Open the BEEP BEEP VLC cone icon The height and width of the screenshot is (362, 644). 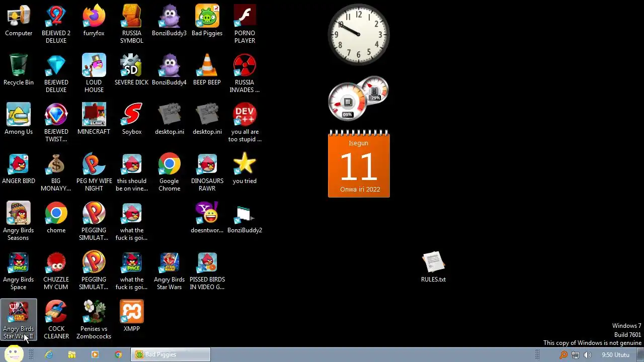tap(207, 70)
